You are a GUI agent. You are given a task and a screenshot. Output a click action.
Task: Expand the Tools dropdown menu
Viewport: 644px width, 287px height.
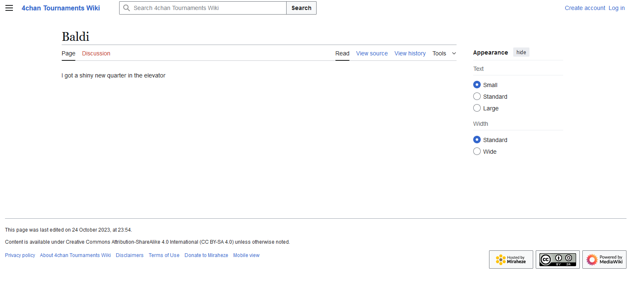tap(444, 53)
